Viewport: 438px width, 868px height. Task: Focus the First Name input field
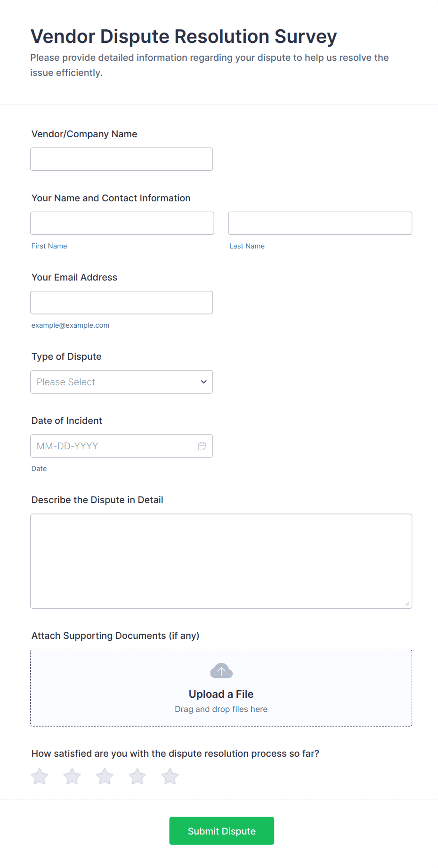tap(122, 223)
